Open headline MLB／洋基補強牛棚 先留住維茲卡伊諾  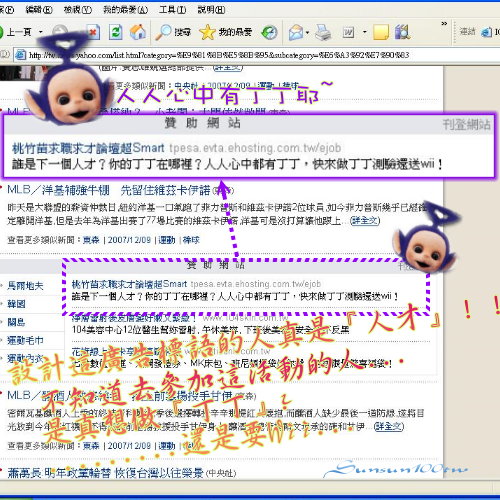pos(109,190)
